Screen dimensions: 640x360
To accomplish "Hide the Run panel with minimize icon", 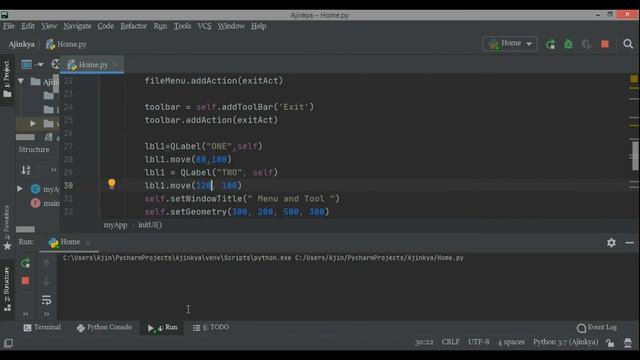I will (x=629, y=243).
